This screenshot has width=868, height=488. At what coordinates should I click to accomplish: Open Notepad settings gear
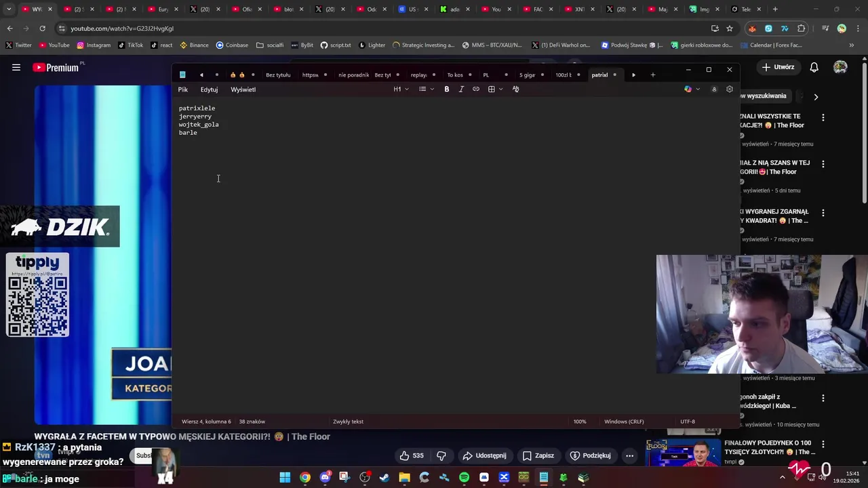coord(730,89)
